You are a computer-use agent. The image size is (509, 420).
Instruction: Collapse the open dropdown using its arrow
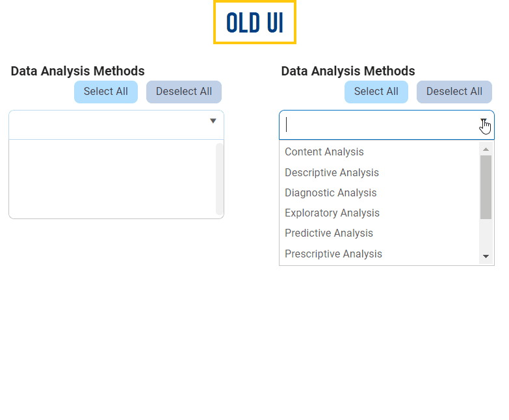pyautogui.click(x=484, y=122)
